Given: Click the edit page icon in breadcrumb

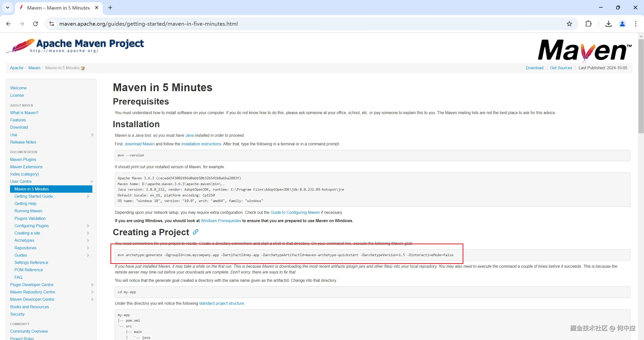Looking at the screenshot, I should pyautogui.click(x=83, y=68).
